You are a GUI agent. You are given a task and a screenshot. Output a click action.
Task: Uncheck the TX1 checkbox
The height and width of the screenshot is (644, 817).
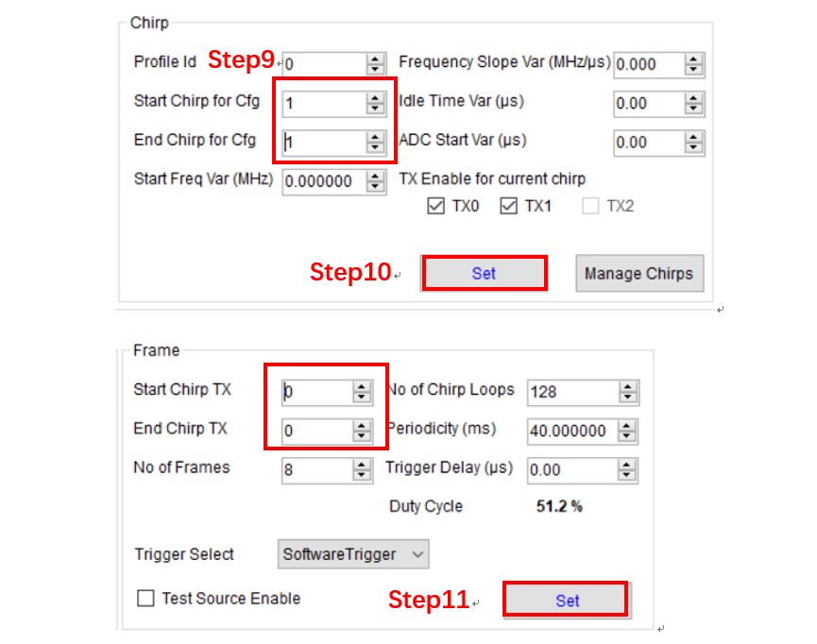point(509,206)
